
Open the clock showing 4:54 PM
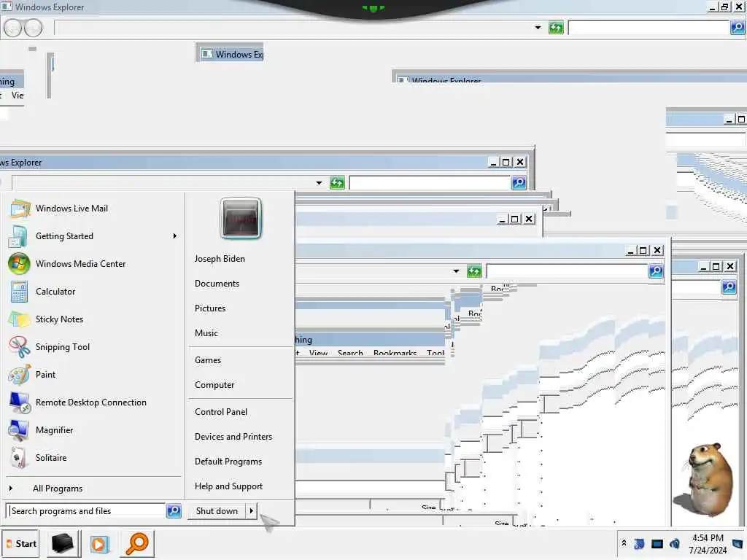pos(708,544)
